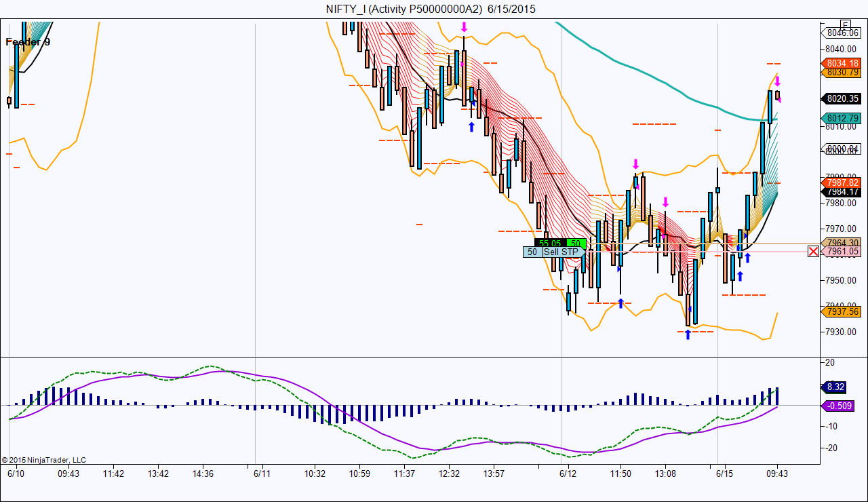Cancel the Sell STP order with red X
The image size is (868, 502).
pyautogui.click(x=813, y=252)
